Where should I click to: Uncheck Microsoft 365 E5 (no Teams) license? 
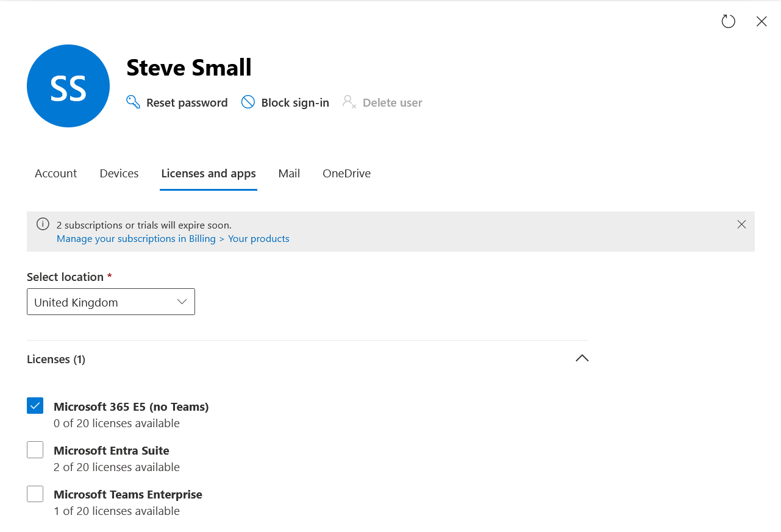point(35,406)
